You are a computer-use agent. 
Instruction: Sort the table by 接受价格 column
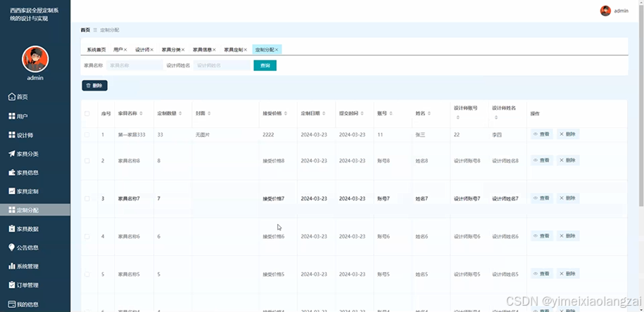[x=286, y=113]
